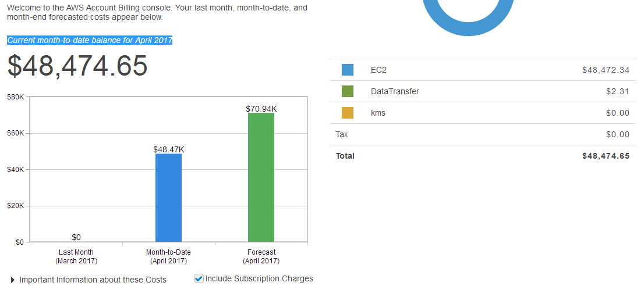This screenshot has width=644, height=286.
Task: Toggle the Include Subscription Charges checkbox
Action: [199, 278]
